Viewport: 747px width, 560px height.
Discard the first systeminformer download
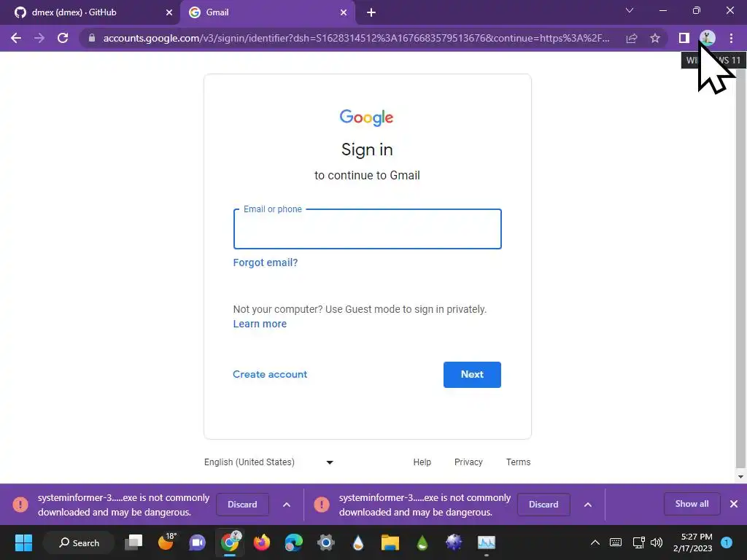[242, 505]
